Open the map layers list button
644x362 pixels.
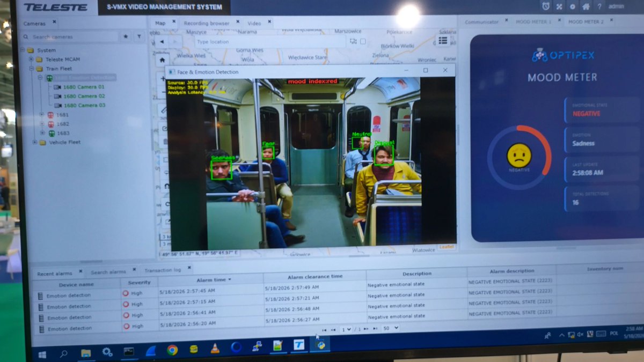click(x=443, y=40)
